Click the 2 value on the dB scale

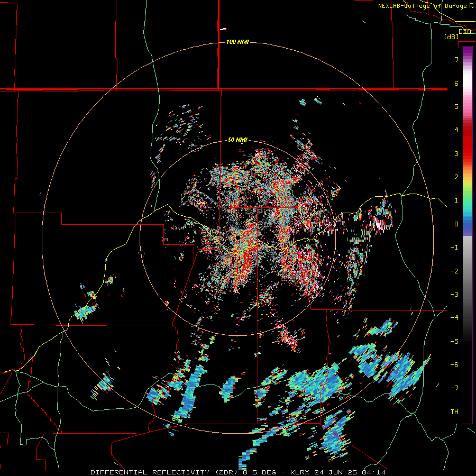click(456, 177)
